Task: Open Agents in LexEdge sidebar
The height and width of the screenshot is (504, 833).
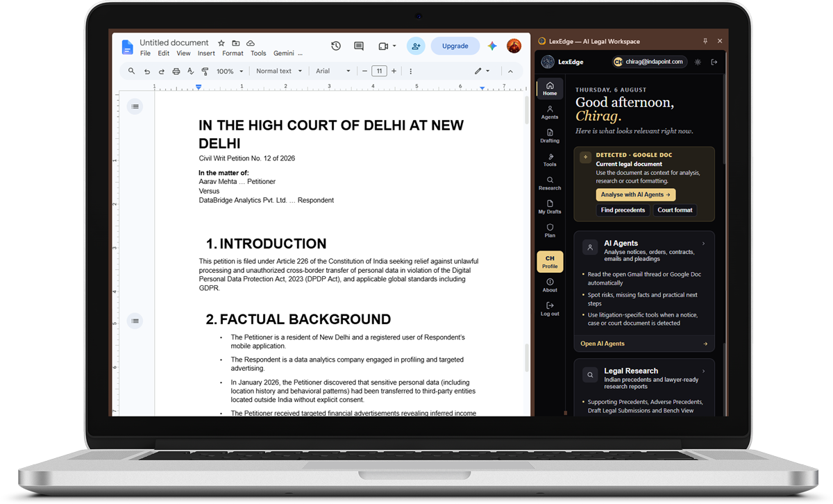Action: (x=550, y=112)
